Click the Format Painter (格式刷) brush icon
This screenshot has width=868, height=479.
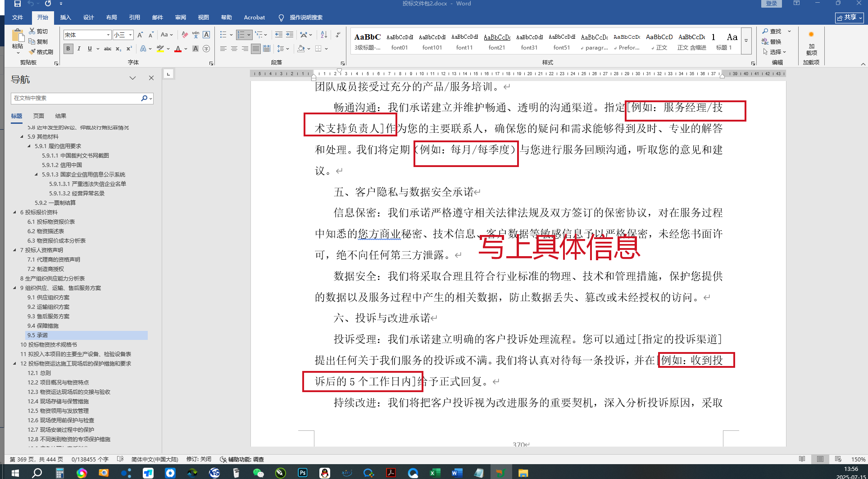(x=32, y=52)
